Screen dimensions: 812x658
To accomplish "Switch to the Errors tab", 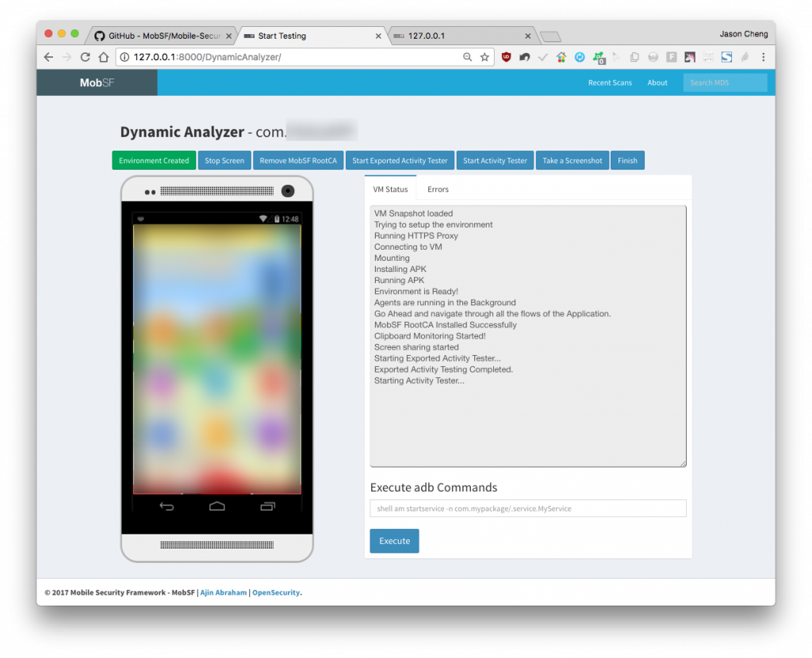I will tap(438, 189).
